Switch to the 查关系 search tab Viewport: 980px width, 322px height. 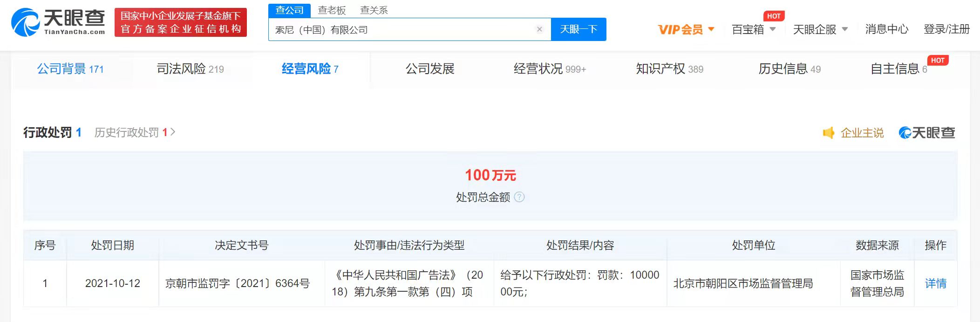374,10
